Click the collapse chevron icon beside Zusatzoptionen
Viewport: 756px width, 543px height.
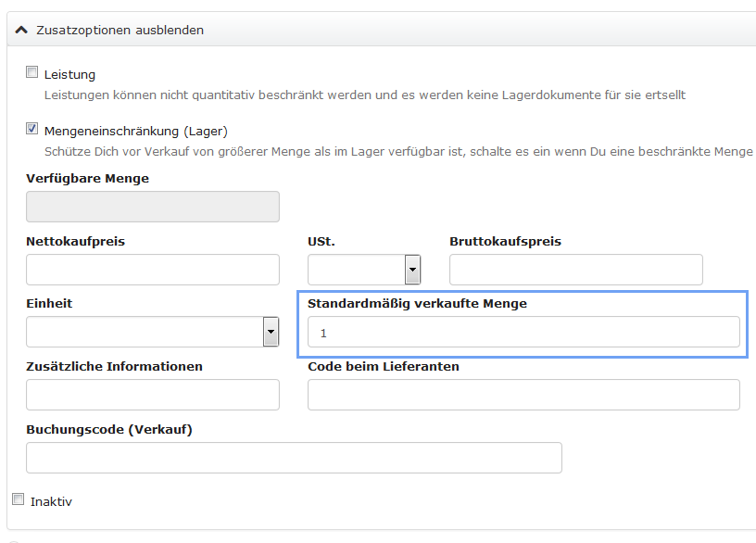point(22,30)
